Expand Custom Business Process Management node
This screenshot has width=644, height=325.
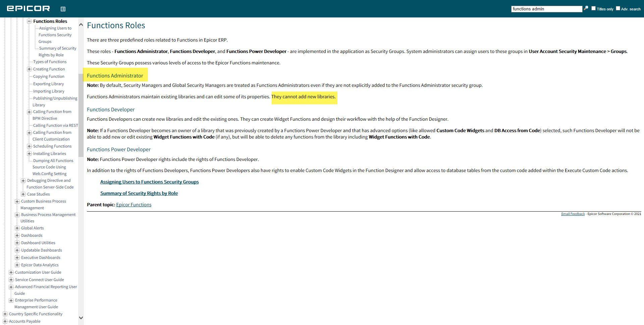17,202
